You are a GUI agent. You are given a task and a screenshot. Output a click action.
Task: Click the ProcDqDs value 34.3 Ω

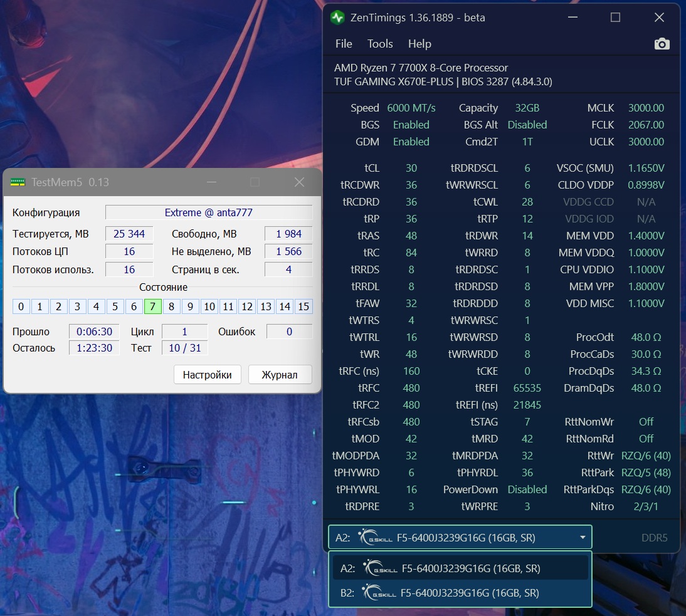pos(646,371)
